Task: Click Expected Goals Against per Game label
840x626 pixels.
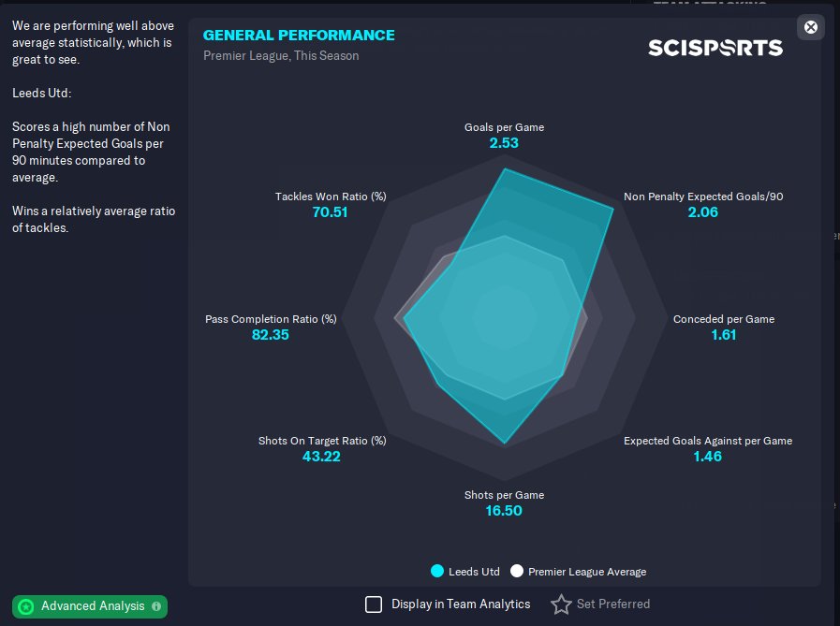Action: [x=708, y=441]
